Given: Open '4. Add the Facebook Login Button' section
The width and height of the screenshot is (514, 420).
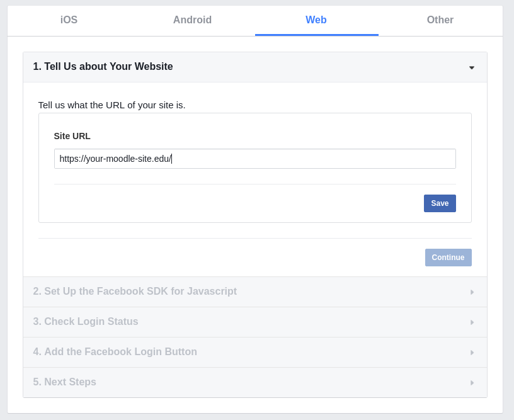Looking at the screenshot, I should (x=115, y=352).
